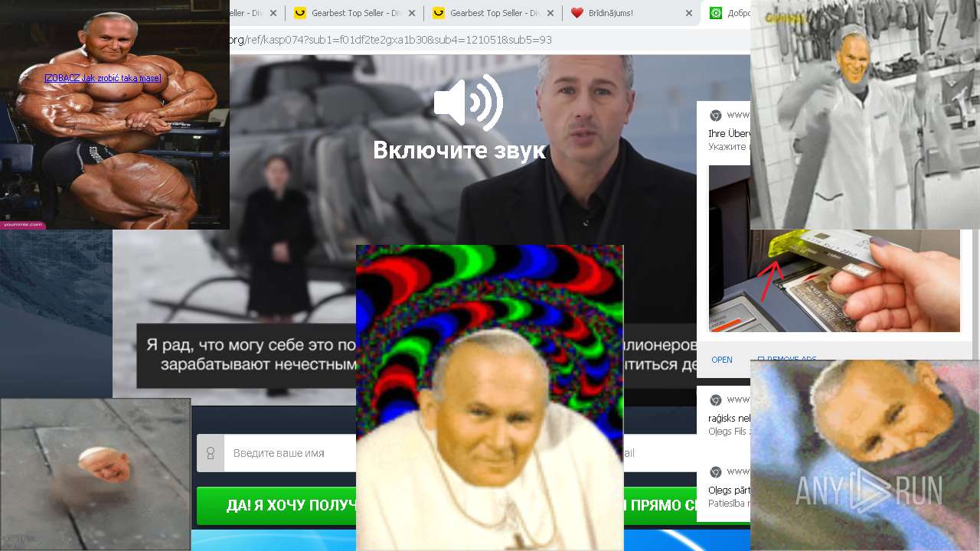
Task: Click Chrome icon on Ihre Über notification
Action: click(715, 116)
